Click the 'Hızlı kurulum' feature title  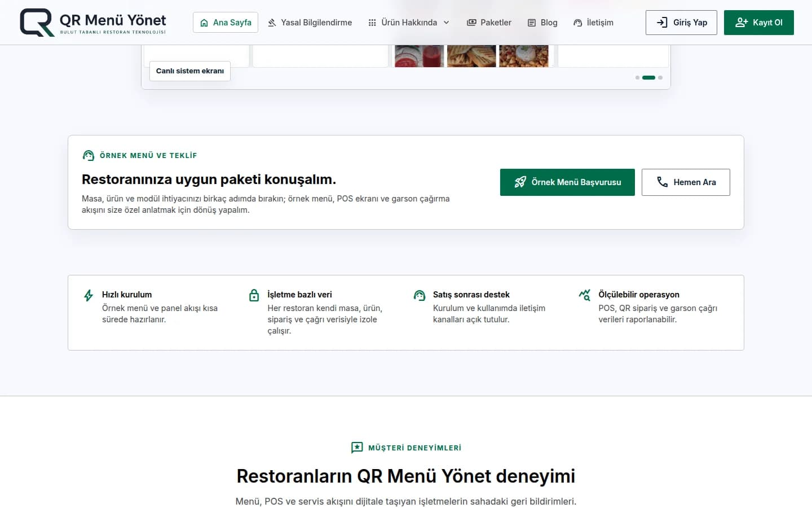tap(127, 295)
